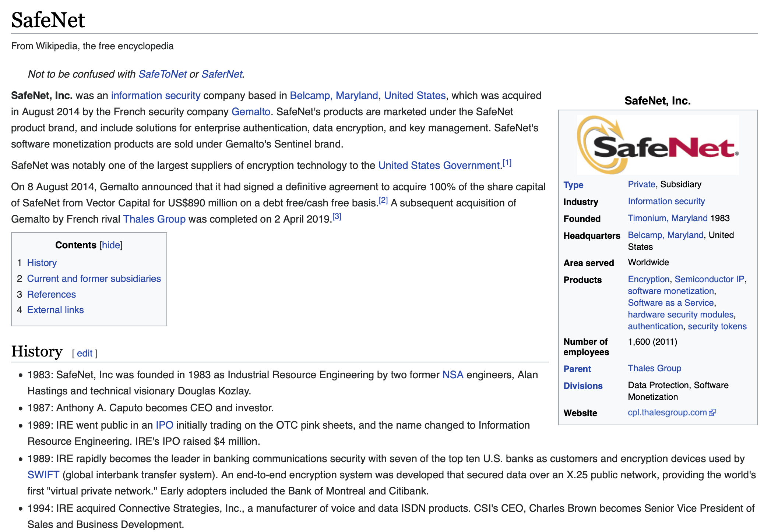Screen dimensions: 771x532
Task: Open the SWIFT link in History list
Action: (x=43, y=475)
